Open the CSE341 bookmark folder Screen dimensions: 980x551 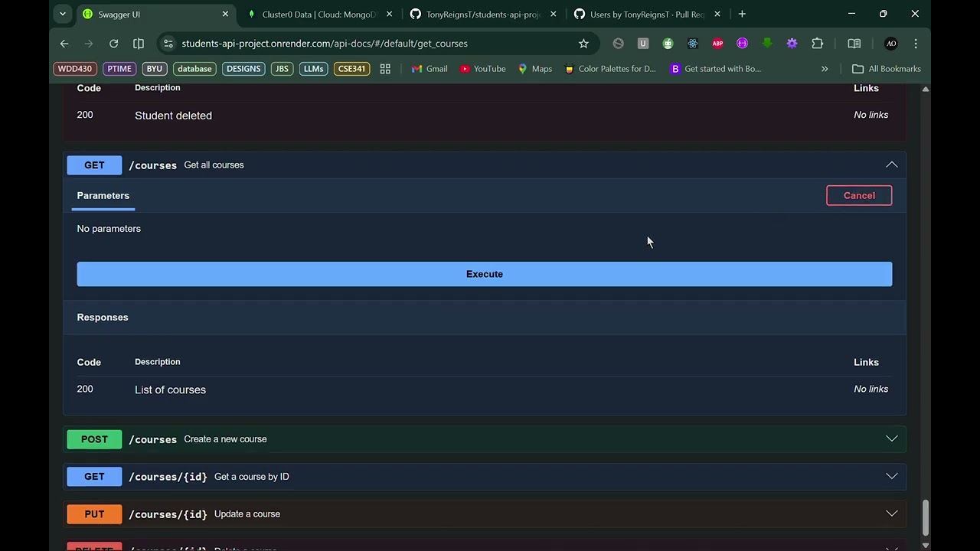coord(351,69)
